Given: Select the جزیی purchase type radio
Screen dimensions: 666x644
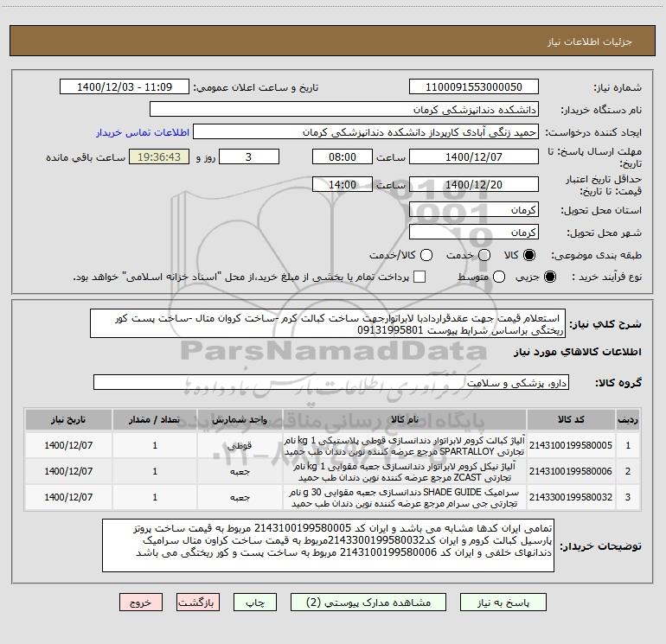Looking at the screenshot, I should tap(549, 277).
